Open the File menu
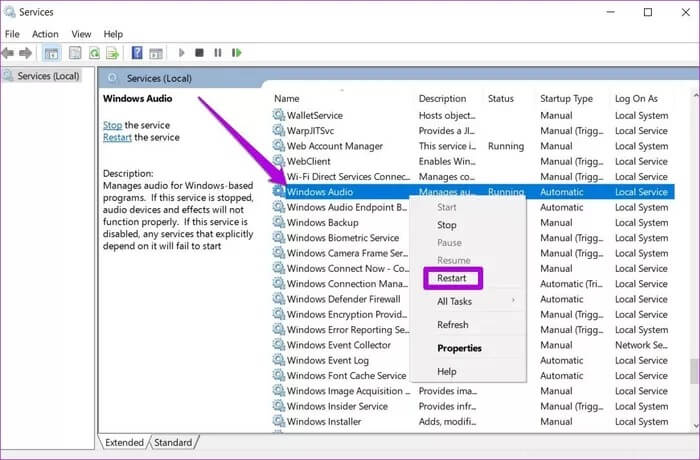Image resolution: width=700 pixels, height=460 pixels. pos(12,34)
